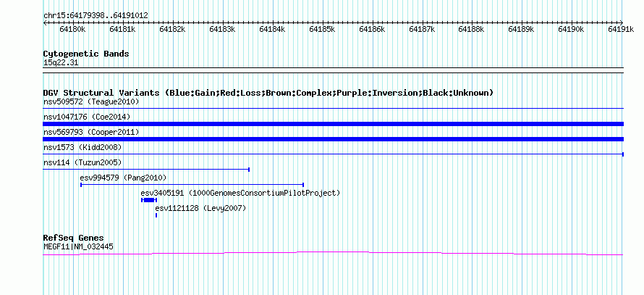Click the 64186k ruler tick label
The width and height of the screenshot is (644, 295).
click(372, 29)
